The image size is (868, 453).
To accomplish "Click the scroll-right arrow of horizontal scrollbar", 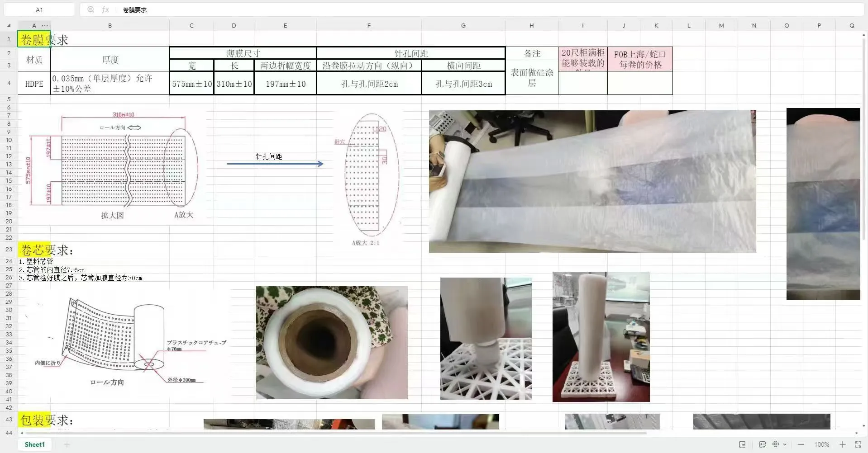I will pyautogui.click(x=857, y=433).
